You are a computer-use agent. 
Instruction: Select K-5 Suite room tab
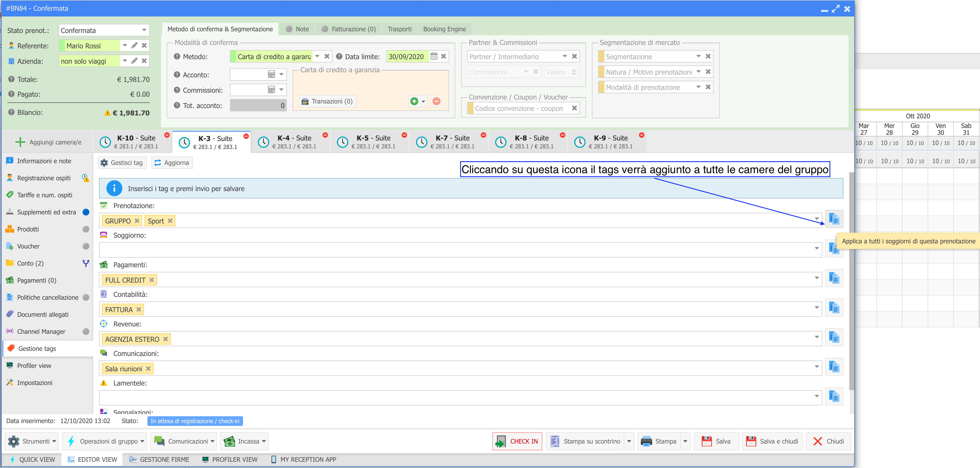[369, 142]
